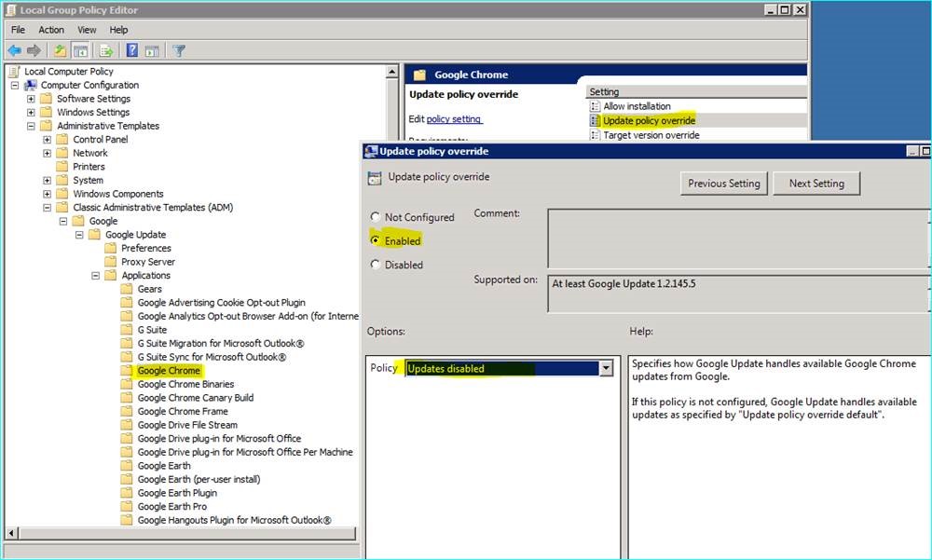Select Google Earth (per-user install) tree item
Image resolution: width=932 pixels, height=560 pixels.
(199, 479)
